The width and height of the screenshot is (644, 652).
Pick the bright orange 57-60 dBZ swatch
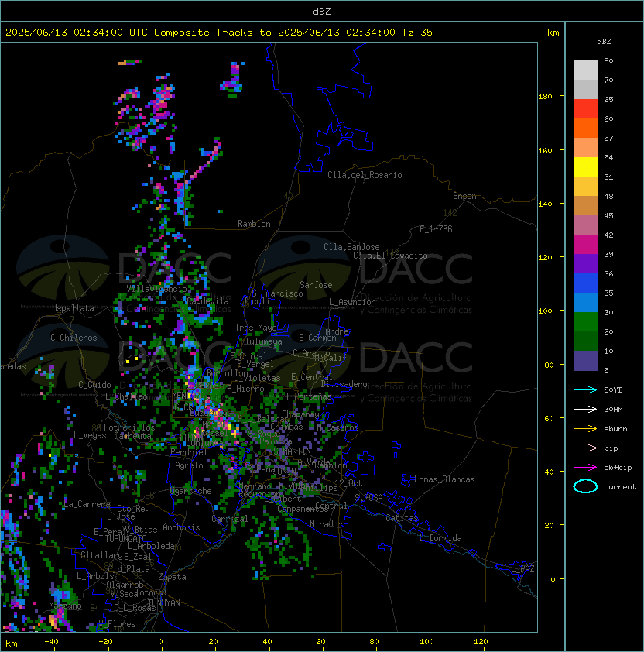[x=585, y=129]
